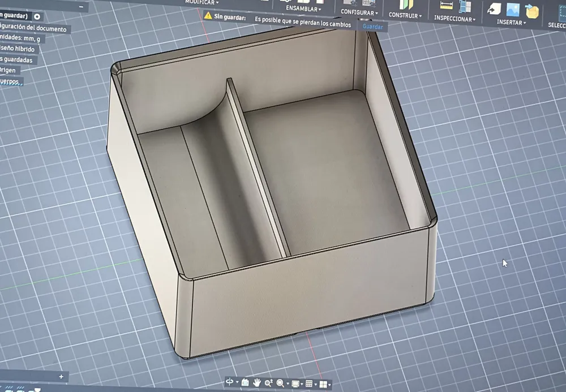Screen dimensions: 566x392
Task: Click the assemble component icon above ENSAMBLAR
Action: pos(302,1)
